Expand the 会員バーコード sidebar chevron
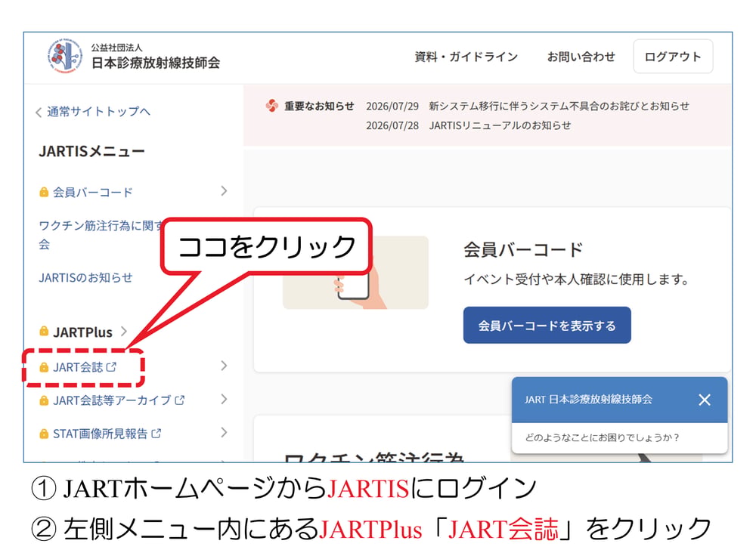Image resolution: width=756 pixels, height=556 pixels. pyautogui.click(x=224, y=191)
